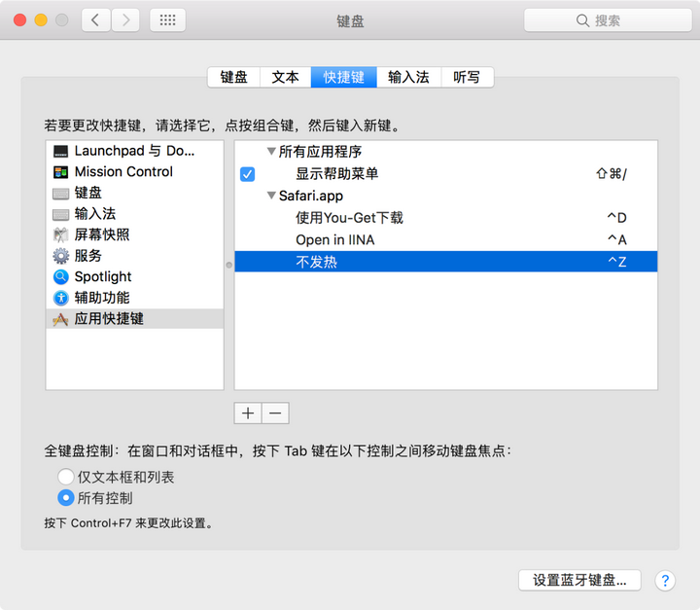This screenshot has width=700, height=610.
Task: Click the Mission Control icon in sidebar
Action: point(60,172)
